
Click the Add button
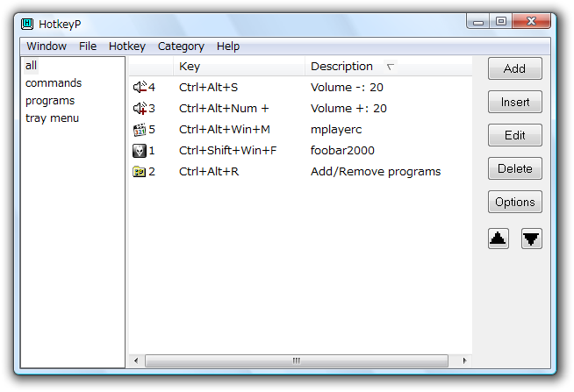514,68
